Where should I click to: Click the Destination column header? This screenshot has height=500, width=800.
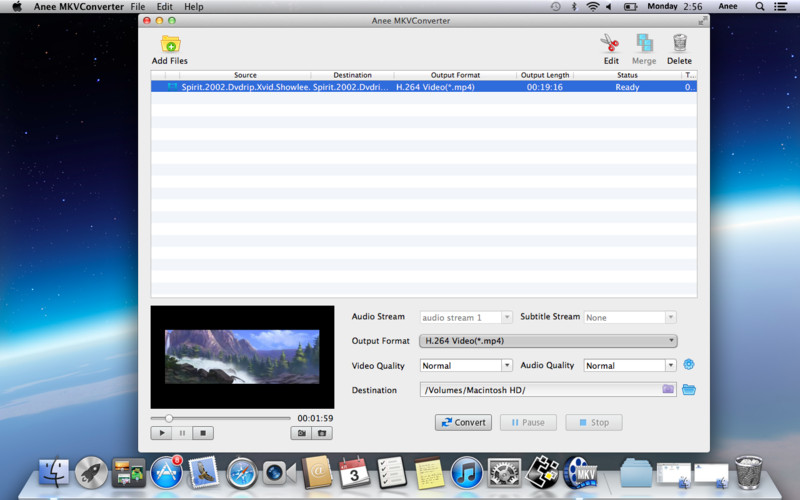click(352, 75)
